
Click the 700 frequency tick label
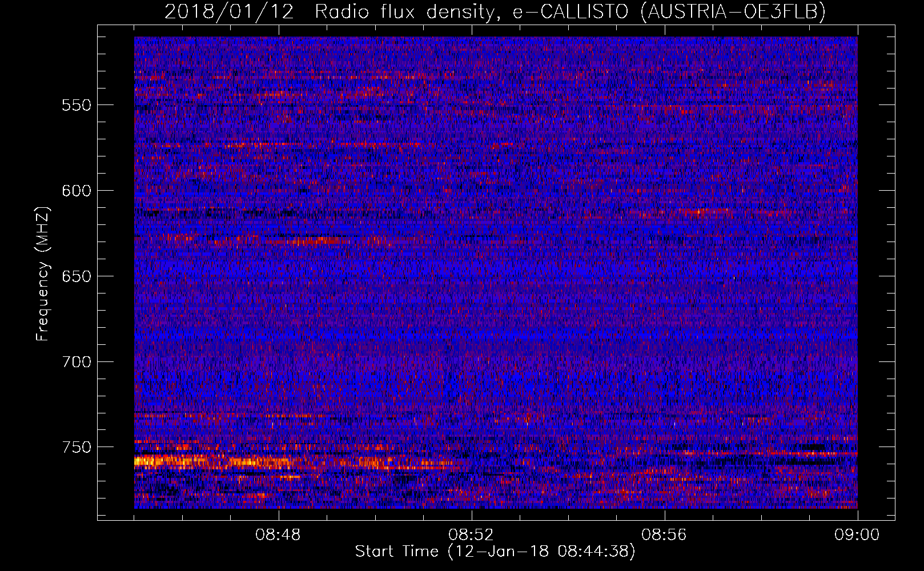(76, 362)
